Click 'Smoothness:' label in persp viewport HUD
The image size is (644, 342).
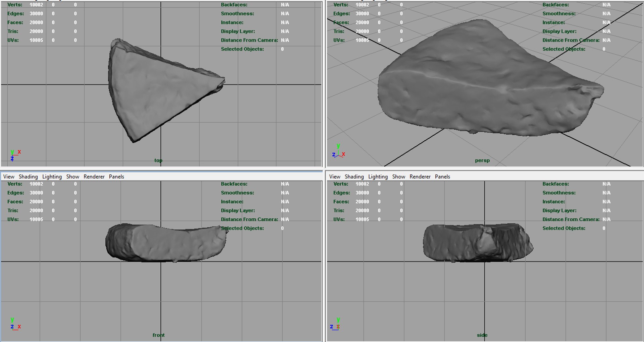pyautogui.click(x=559, y=14)
